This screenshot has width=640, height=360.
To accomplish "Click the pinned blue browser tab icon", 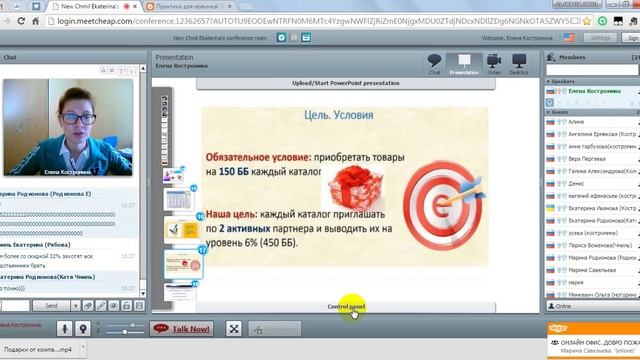I will click(36, 6).
